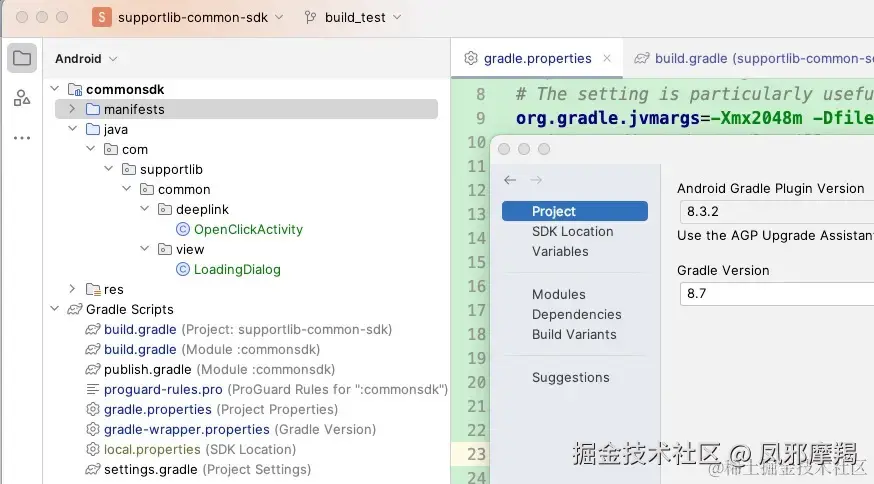Open LoadingDialog class file
This screenshot has width=874, height=484.
[x=237, y=269]
